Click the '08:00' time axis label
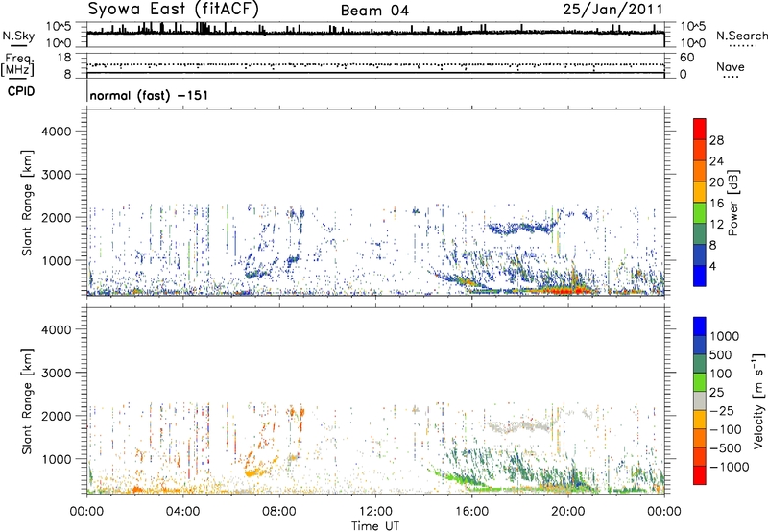 (x=279, y=512)
